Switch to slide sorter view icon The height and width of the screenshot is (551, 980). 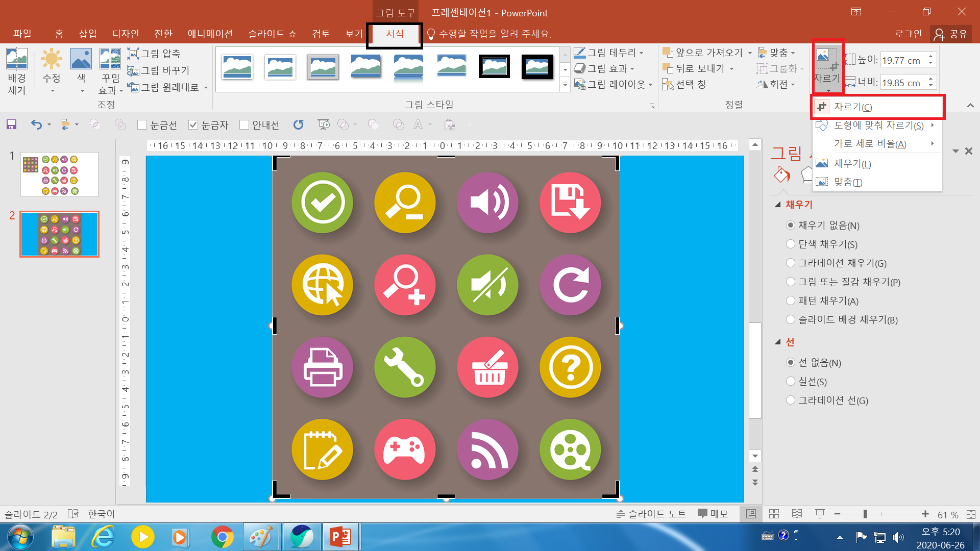pos(774,514)
